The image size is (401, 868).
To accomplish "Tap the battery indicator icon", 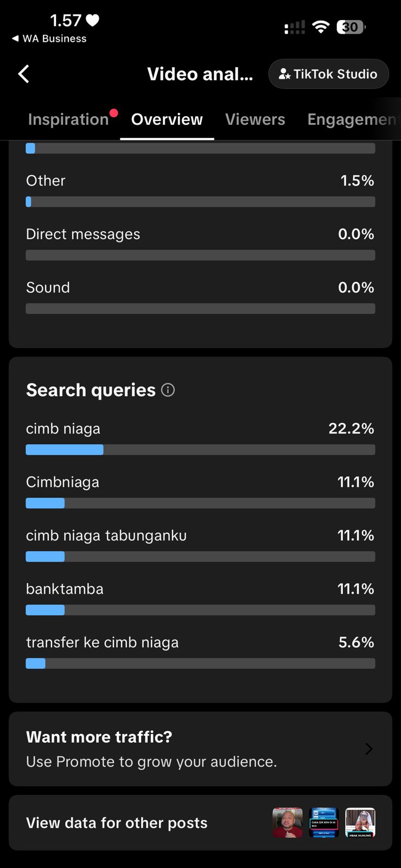I will [x=351, y=27].
